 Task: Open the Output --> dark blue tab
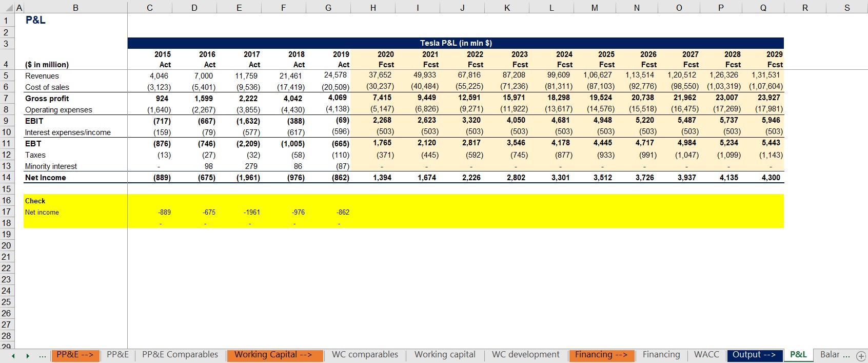754,355
